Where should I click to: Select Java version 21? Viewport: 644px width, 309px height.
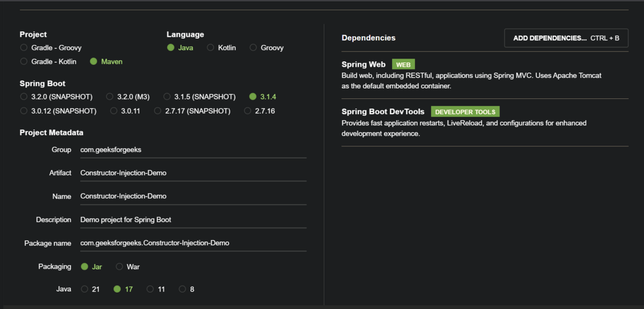[85, 289]
